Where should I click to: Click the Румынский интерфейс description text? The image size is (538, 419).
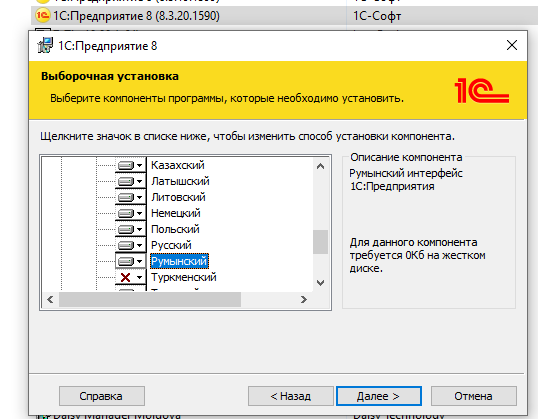coord(406,180)
